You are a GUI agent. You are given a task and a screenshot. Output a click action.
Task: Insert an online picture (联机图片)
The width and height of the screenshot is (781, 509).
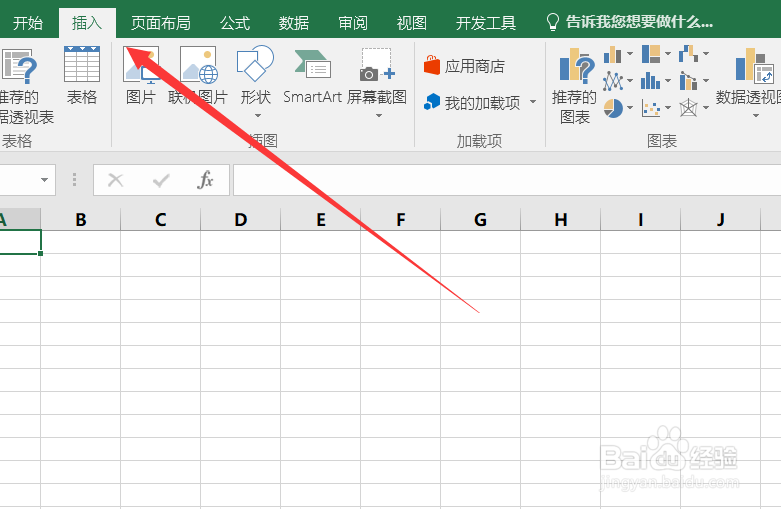(198, 76)
